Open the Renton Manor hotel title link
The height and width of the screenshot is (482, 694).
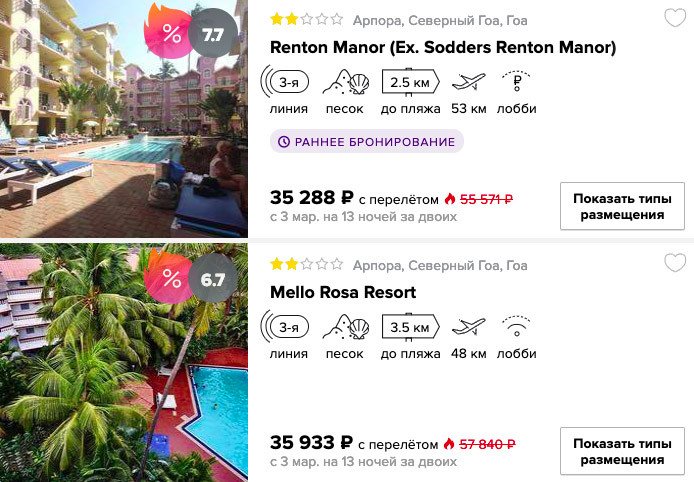pyautogui.click(x=443, y=47)
